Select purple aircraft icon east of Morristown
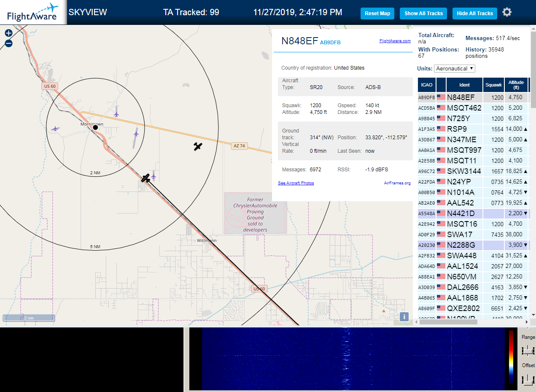 coord(136,134)
